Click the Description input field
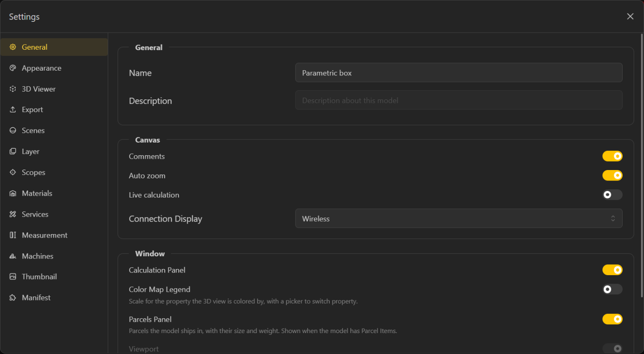Screen dimensions: 644x354 [x=459, y=100]
